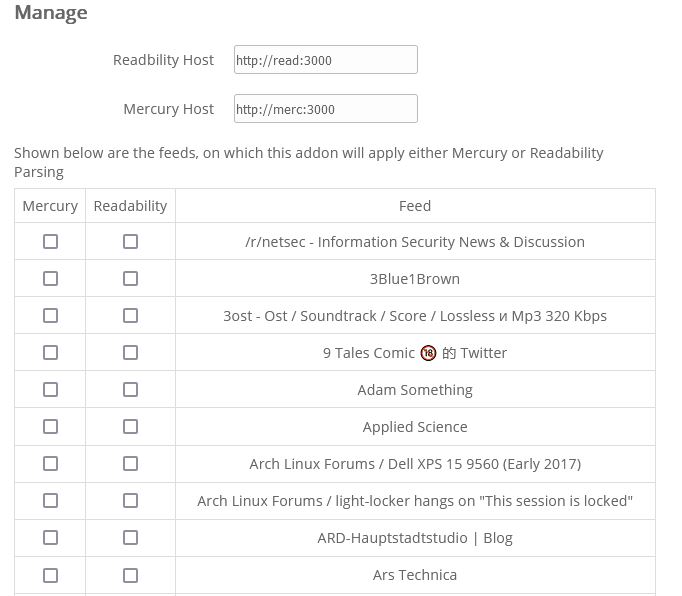Tick Readability for ARD-Hauptstadtstudio Blog

(x=130, y=538)
